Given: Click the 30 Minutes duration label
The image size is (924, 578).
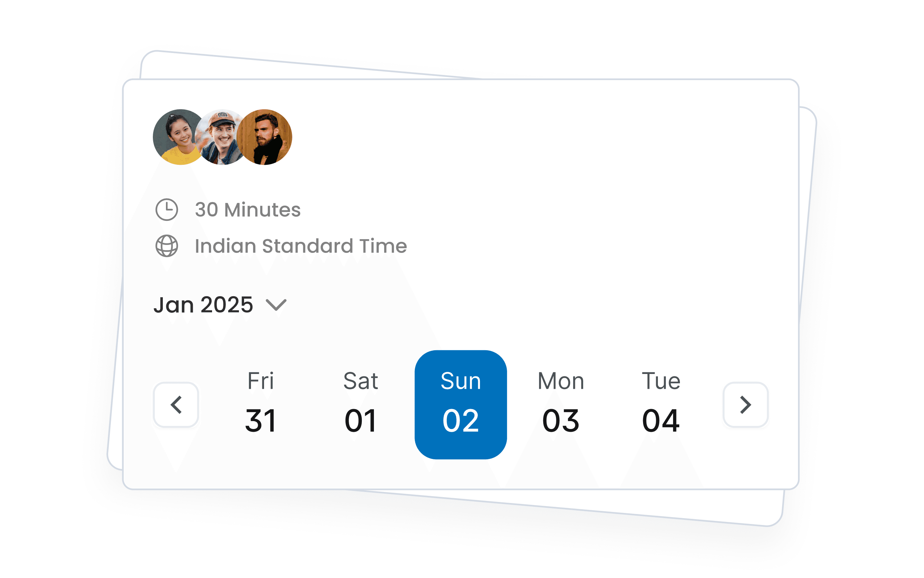Looking at the screenshot, I should click(x=248, y=210).
